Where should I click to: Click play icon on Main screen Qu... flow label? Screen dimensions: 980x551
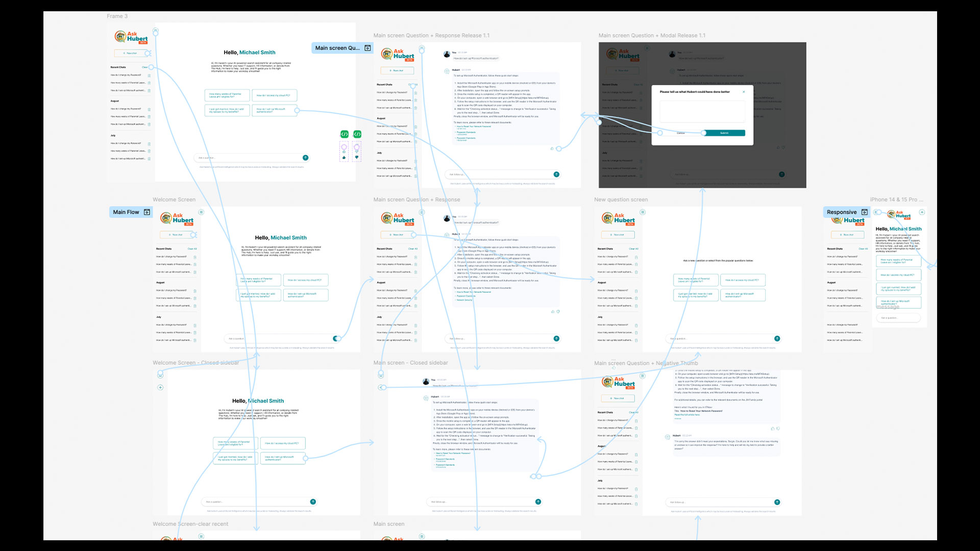pos(367,48)
